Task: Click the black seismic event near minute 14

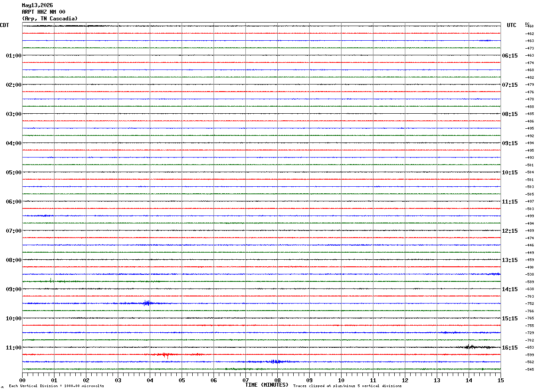Action: 470,347
